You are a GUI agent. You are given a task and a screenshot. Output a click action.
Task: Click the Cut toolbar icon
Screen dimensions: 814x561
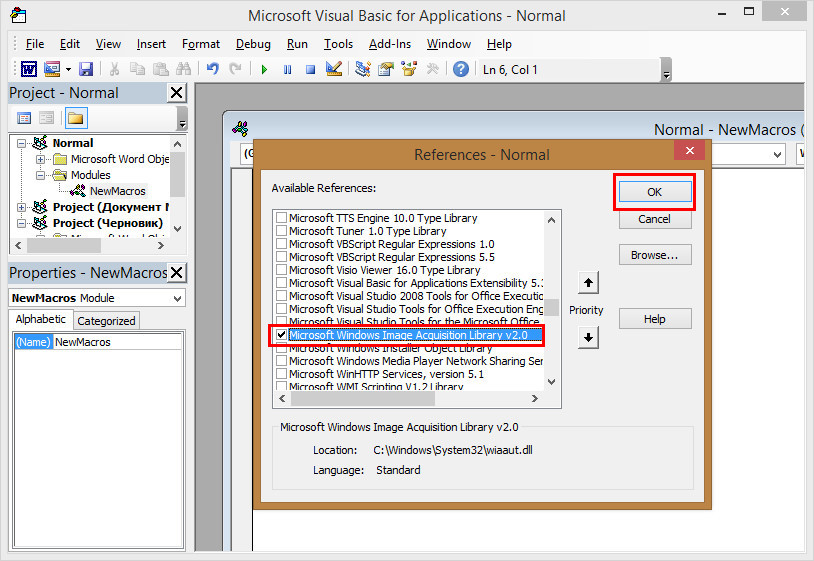click(114, 69)
